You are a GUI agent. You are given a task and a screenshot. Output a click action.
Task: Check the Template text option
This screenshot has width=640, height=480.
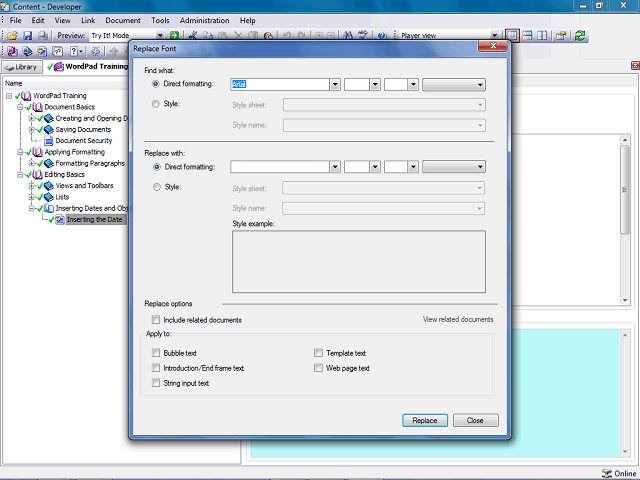pos(318,352)
